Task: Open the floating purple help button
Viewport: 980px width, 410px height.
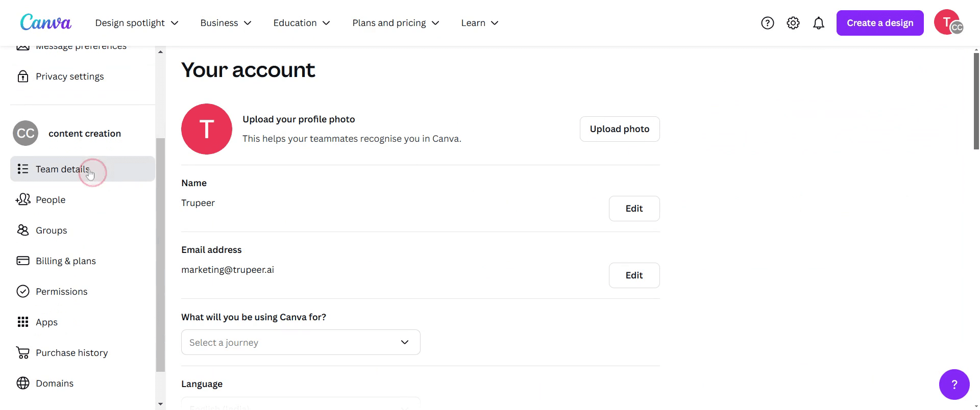Action: click(953, 385)
